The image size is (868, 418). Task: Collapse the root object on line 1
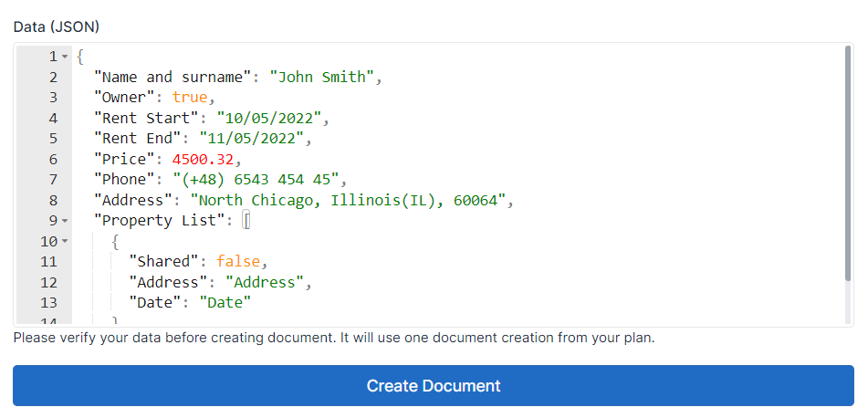[65, 57]
